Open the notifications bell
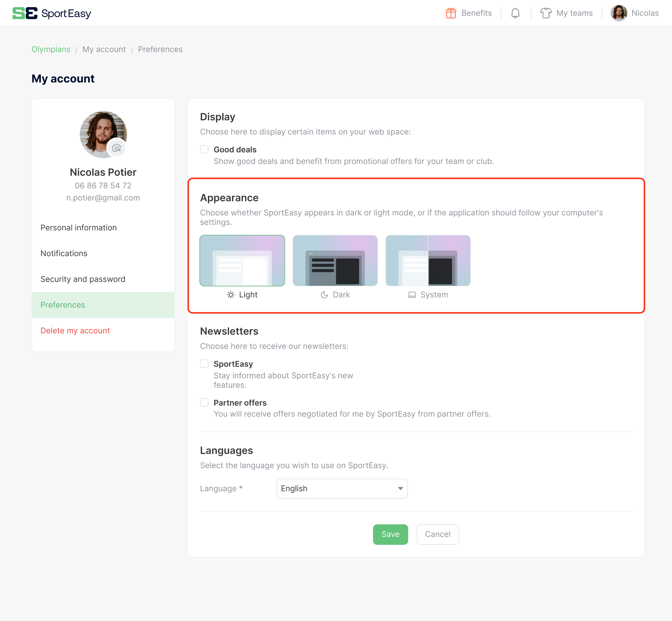 [x=515, y=13]
